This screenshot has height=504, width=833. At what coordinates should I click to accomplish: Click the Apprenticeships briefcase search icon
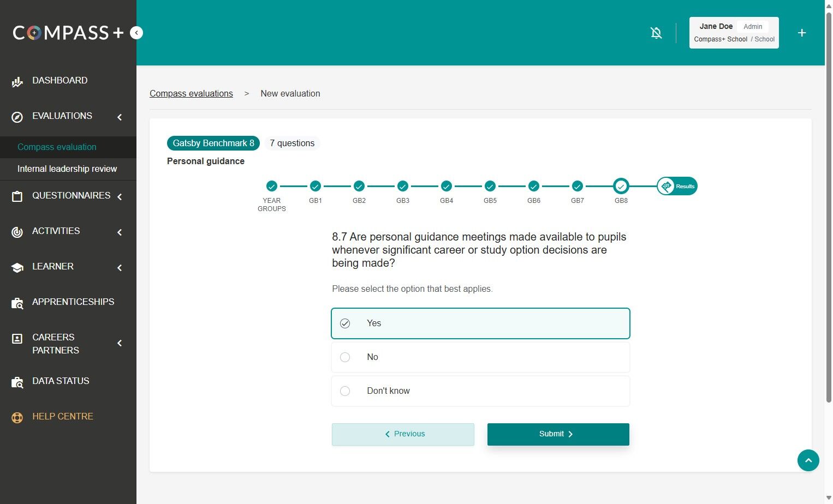click(x=17, y=303)
